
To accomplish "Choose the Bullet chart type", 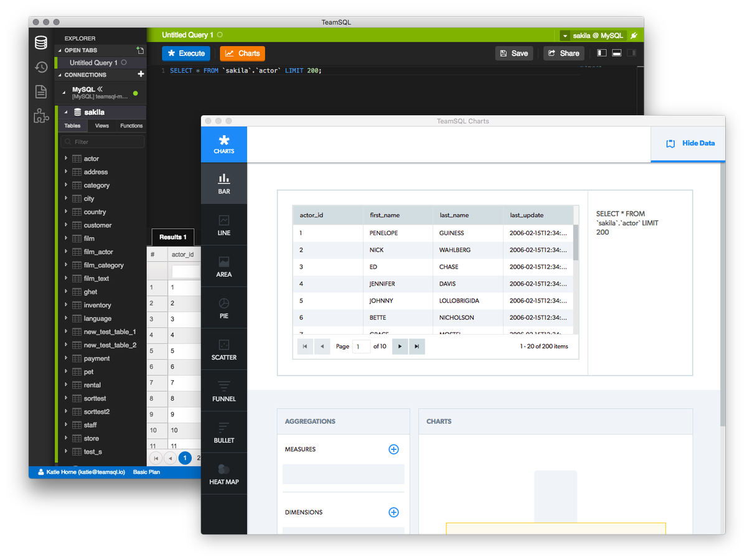I will (x=224, y=432).
